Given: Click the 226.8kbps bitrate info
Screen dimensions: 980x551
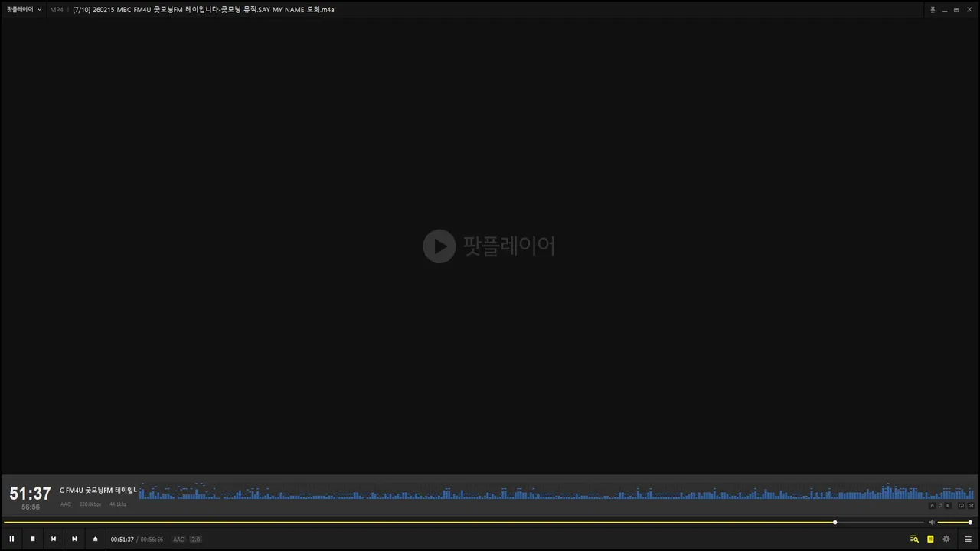Looking at the screenshot, I should pos(90,504).
